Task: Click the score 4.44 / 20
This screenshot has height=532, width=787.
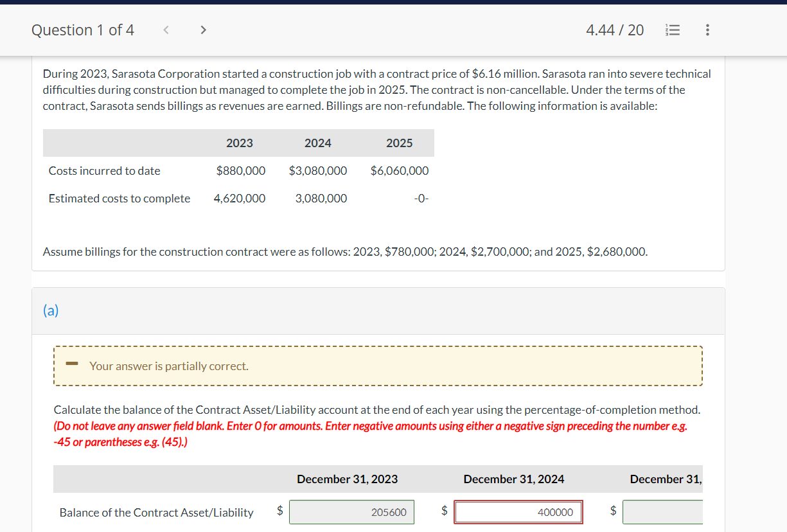Action: point(615,30)
